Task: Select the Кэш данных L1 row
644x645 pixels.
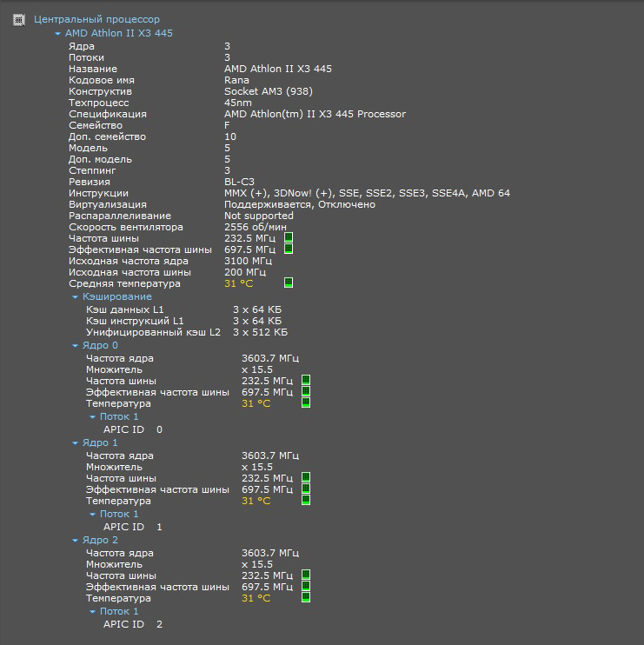Action: pos(184,309)
